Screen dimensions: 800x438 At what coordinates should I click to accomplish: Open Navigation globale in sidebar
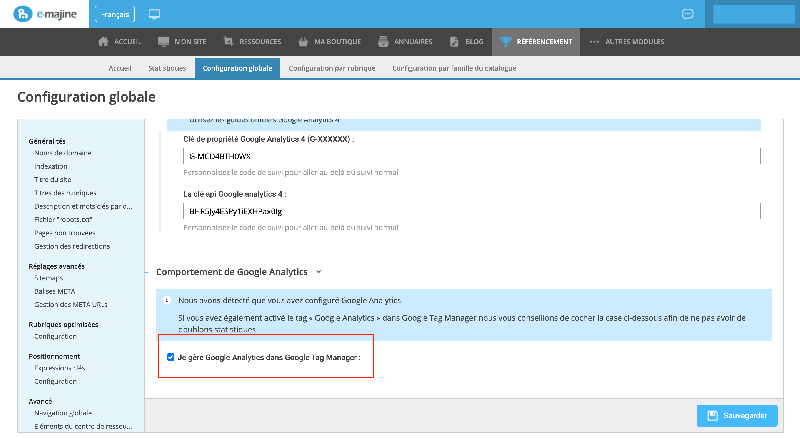pyautogui.click(x=63, y=413)
